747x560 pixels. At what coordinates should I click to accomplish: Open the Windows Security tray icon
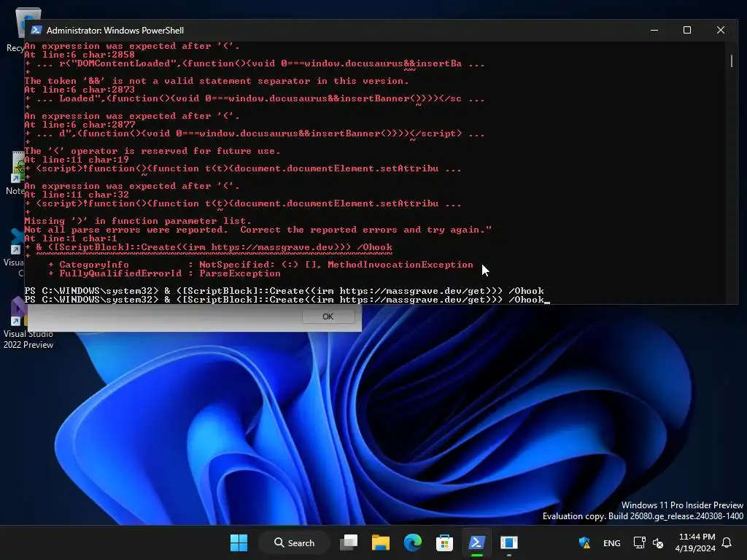pyautogui.click(x=584, y=542)
